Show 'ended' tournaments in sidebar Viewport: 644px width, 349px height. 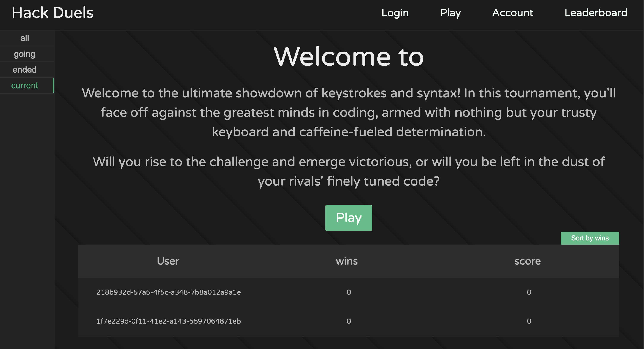(24, 70)
